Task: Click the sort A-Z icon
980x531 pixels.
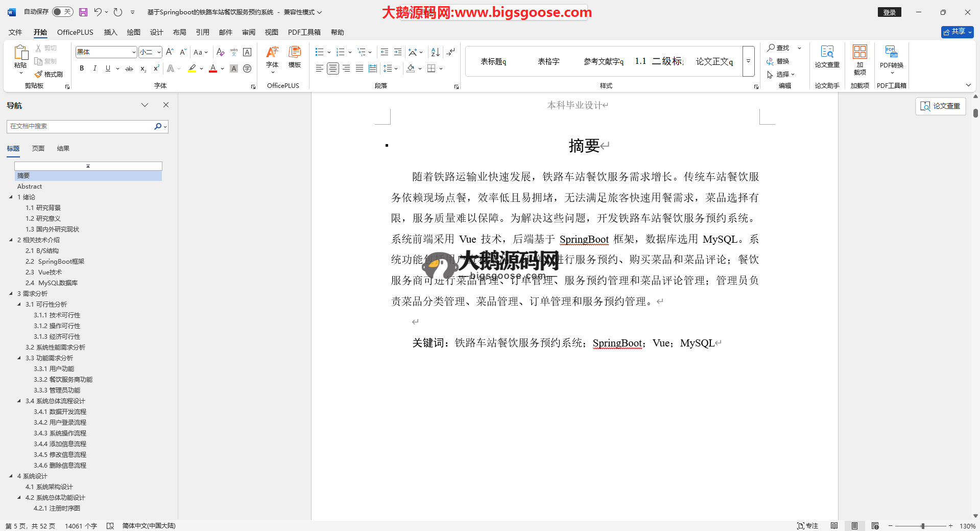Action: pyautogui.click(x=435, y=52)
